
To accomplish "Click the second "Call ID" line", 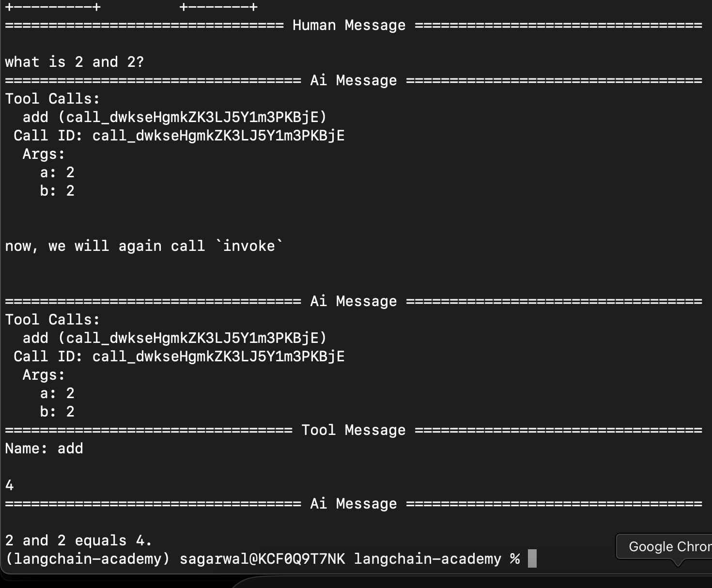I will pyautogui.click(x=179, y=356).
